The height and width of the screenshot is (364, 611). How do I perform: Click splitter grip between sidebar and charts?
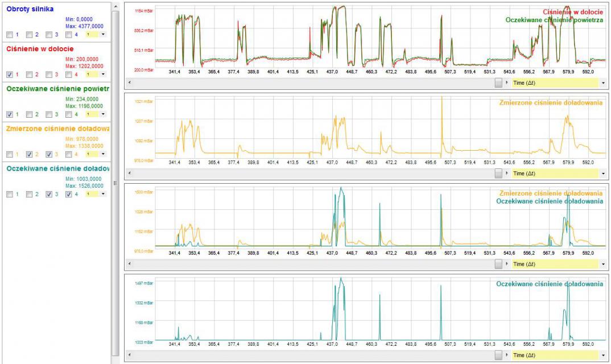click(115, 183)
